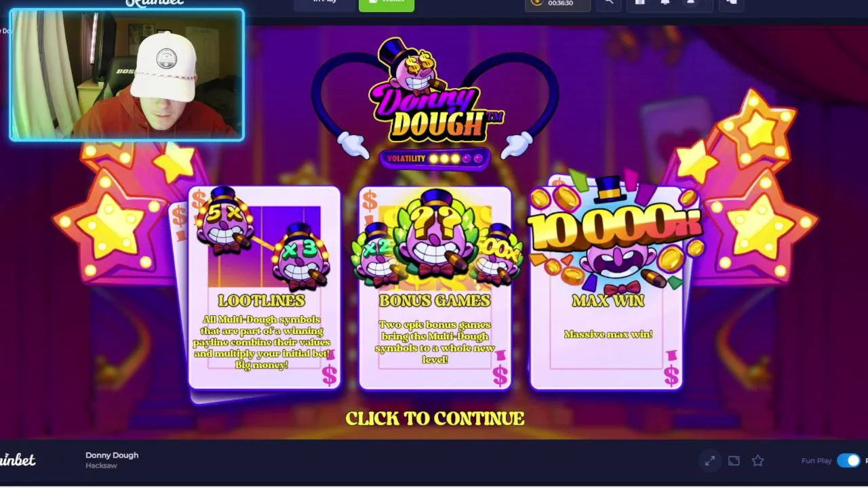Click the 'Massive max win!' text
This screenshot has width=868, height=488.
pyautogui.click(x=608, y=334)
